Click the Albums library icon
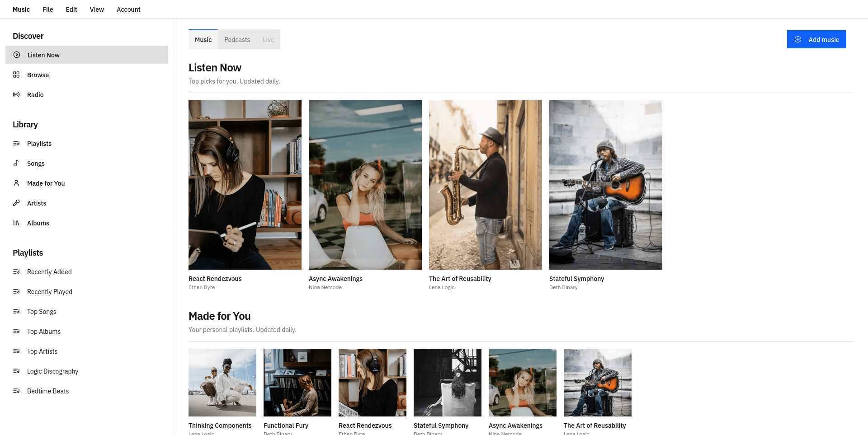This screenshot has width=868, height=435. pos(16,223)
